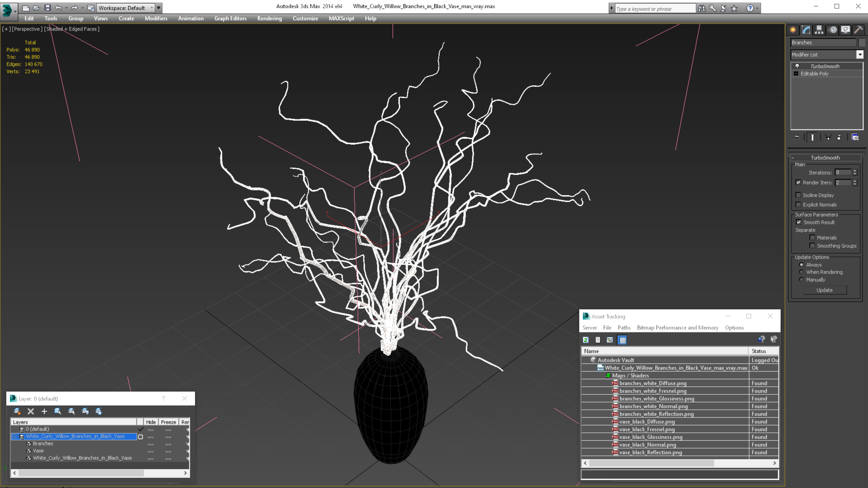Screen dimensions: 868x488
Task: Open the Hierarchy command panel tab
Action: (x=819, y=30)
